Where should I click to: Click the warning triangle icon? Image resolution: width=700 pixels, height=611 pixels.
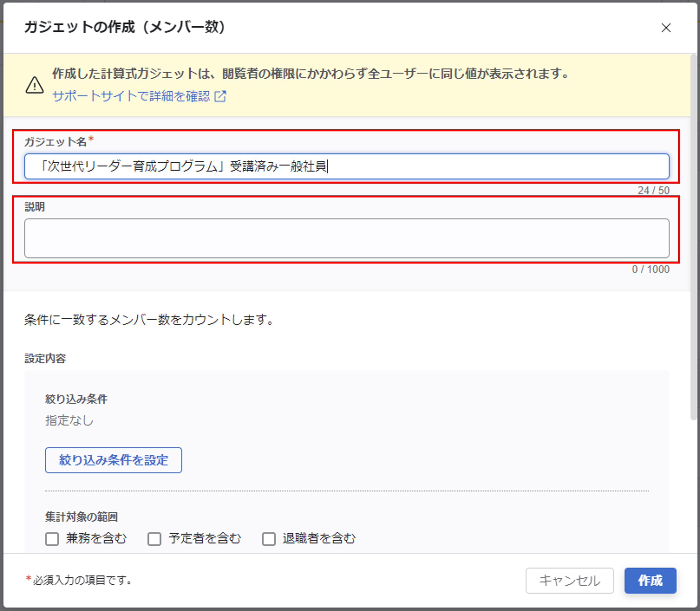(35, 85)
